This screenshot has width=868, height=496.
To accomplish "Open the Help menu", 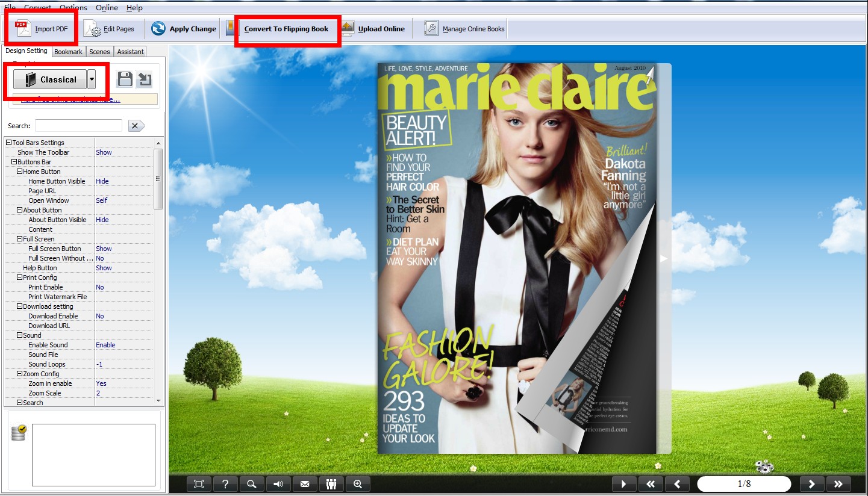I will pyautogui.click(x=134, y=7).
